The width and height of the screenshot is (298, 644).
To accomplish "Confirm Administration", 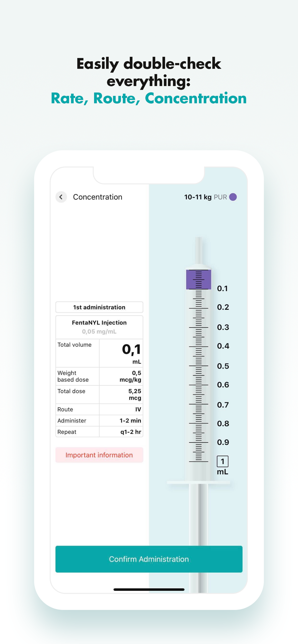I will (149, 559).
